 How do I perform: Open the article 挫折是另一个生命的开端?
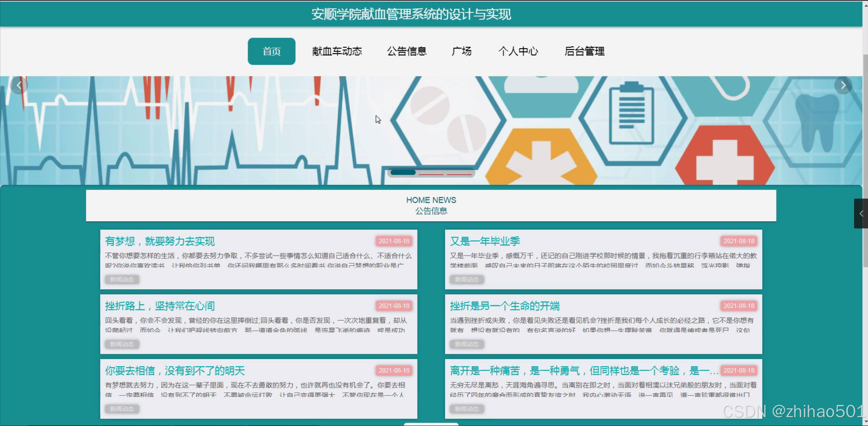point(505,306)
